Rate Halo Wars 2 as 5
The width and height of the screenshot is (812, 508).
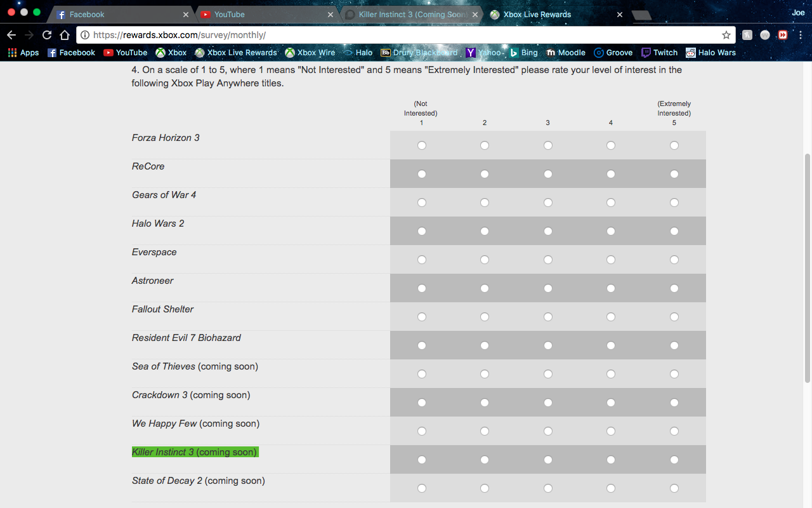[674, 231]
